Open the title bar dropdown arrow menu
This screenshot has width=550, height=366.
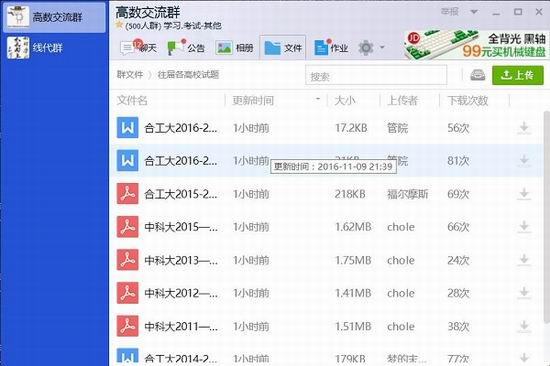click(x=474, y=12)
